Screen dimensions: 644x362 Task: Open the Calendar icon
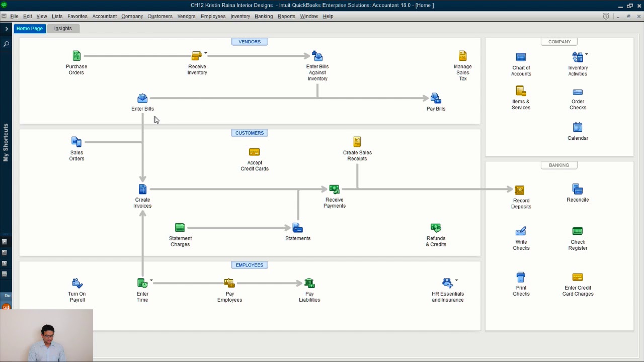click(x=578, y=127)
